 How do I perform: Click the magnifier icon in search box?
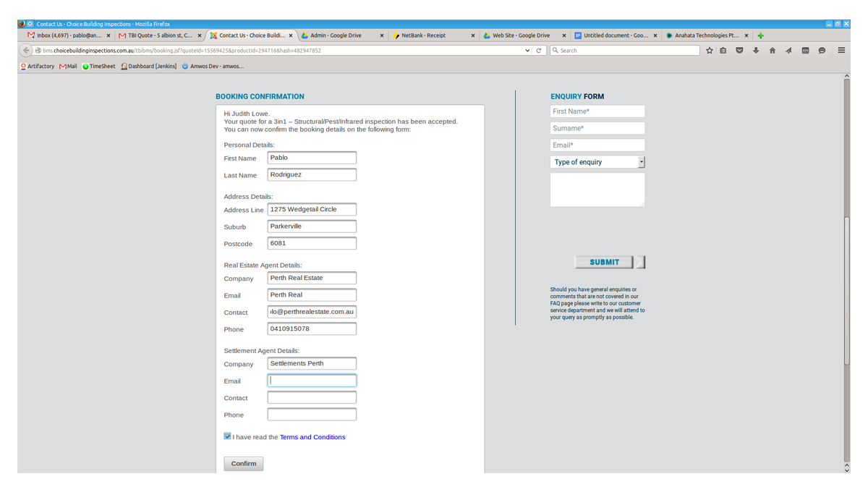pos(556,51)
